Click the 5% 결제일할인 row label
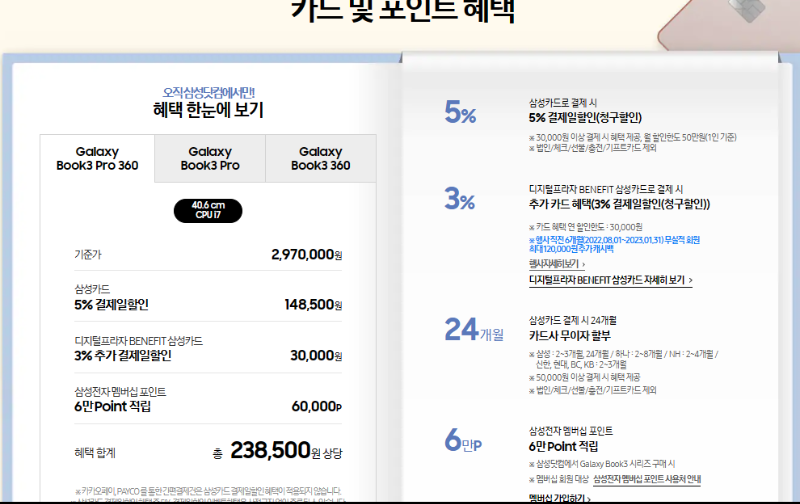 111,305
